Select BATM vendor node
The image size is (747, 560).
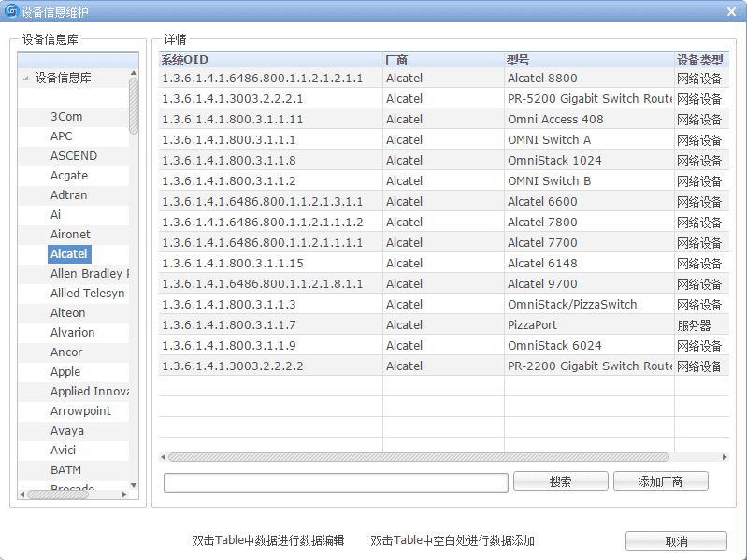65,469
